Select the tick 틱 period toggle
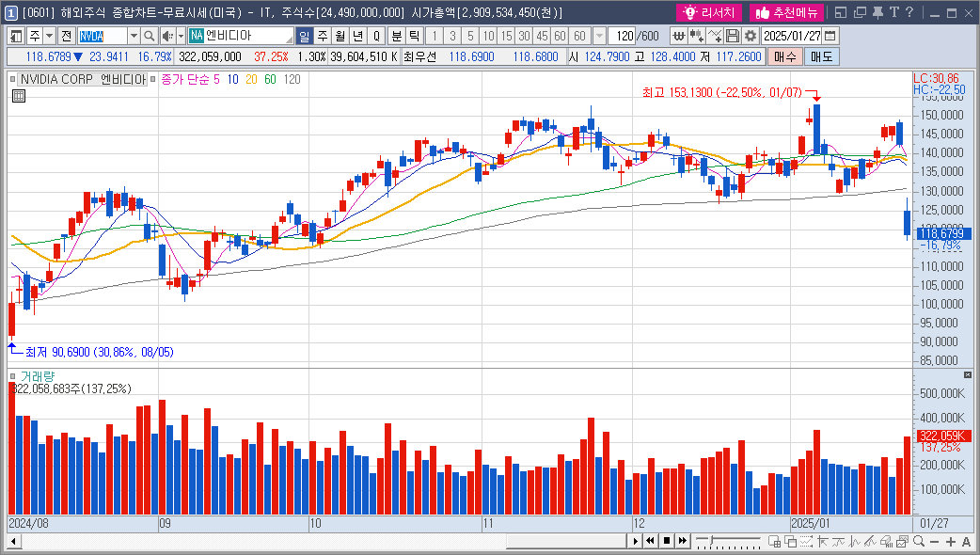 (x=415, y=36)
